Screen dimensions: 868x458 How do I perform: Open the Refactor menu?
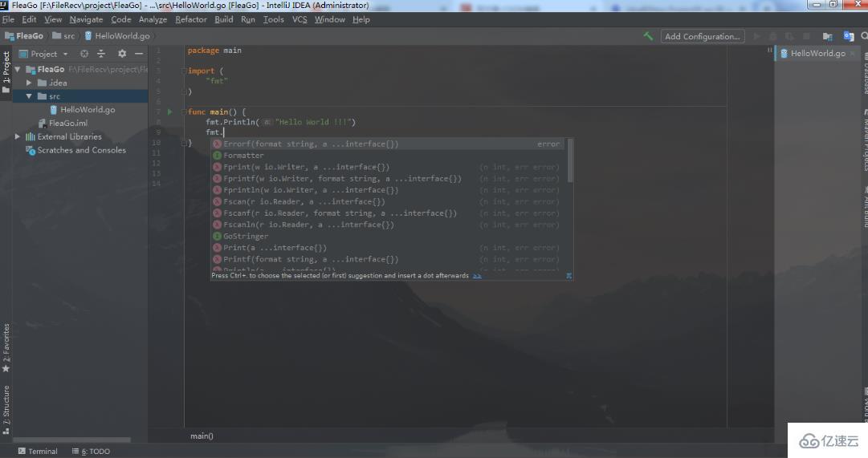(x=191, y=19)
